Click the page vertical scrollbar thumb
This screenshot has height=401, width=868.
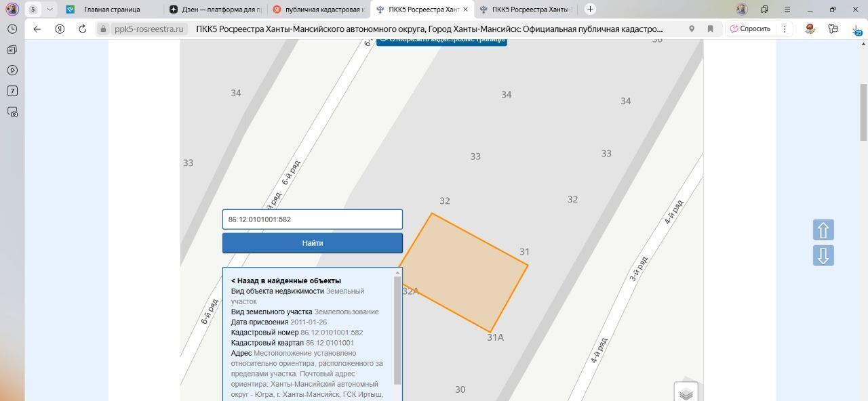[863, 112]
